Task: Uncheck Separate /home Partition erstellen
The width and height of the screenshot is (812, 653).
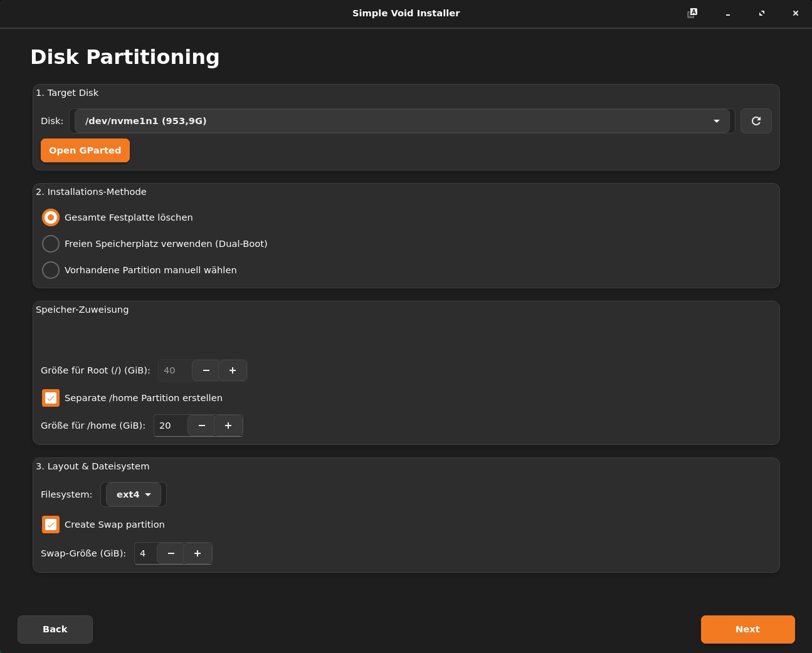Action: (51, 398)
